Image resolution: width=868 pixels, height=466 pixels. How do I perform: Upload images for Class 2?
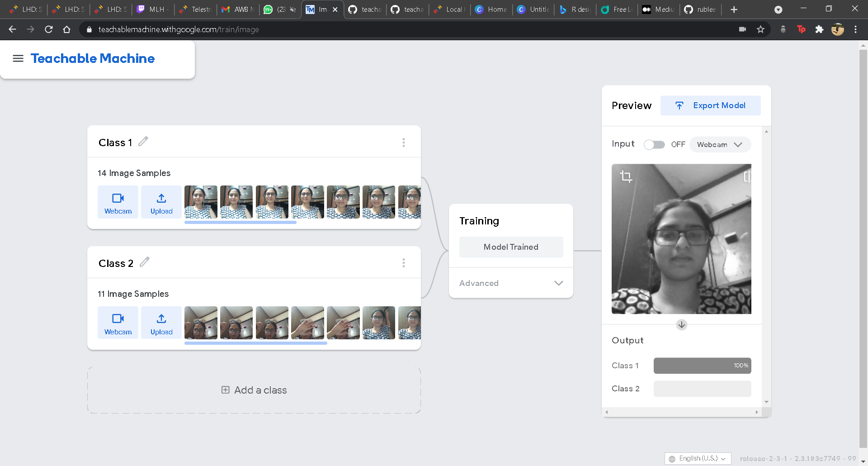coord(161,323)
